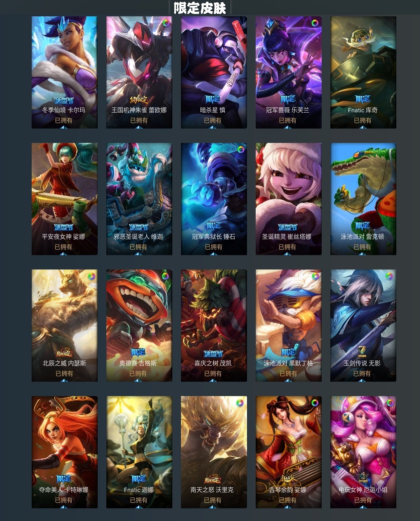The width and height of the screenshot is (420, 521).
Task: Click chroma wheel on 北辰之威 内瑟斯 card
Action: coord(91,276)
